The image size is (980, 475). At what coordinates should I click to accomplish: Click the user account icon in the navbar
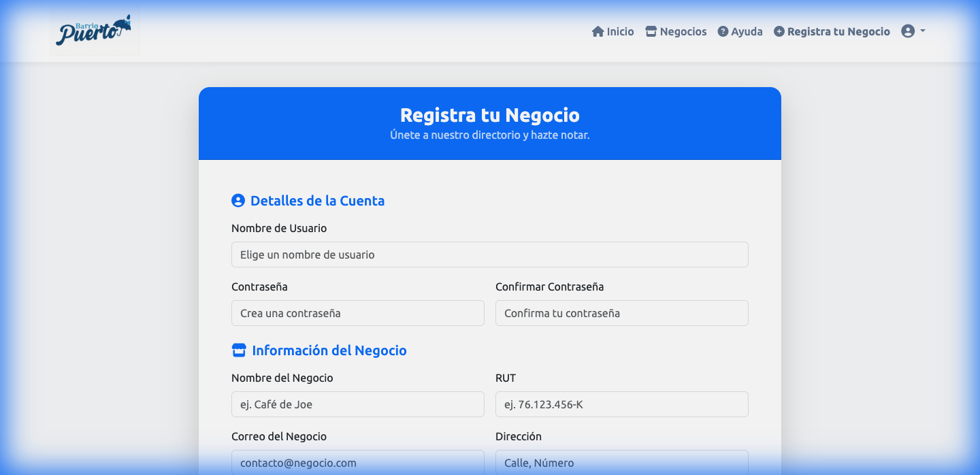tap(909, 30)
